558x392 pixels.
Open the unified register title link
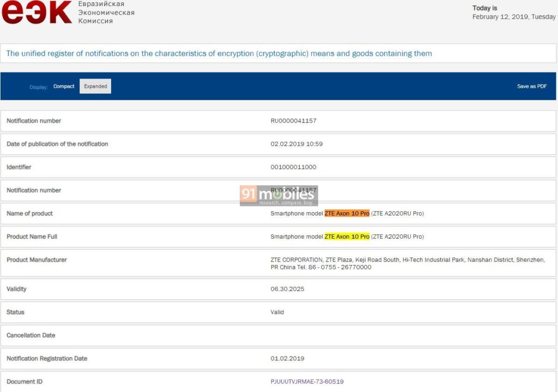point(219,53)
